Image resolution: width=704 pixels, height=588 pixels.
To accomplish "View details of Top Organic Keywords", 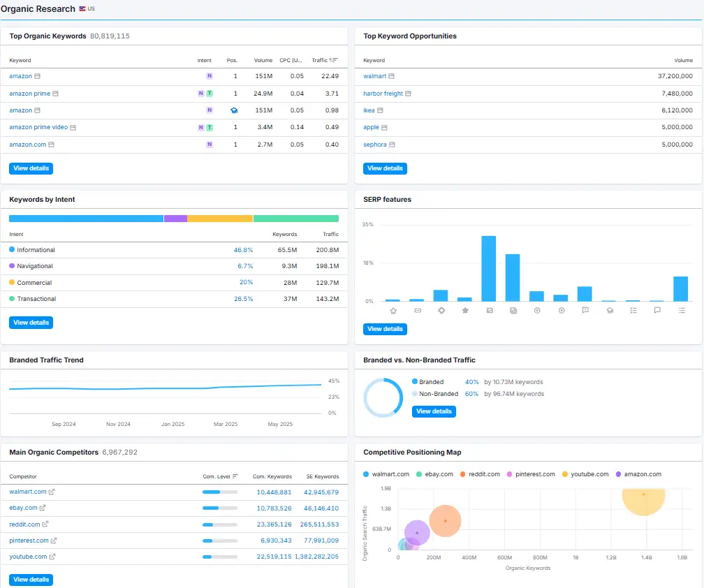I will point(31,168).
